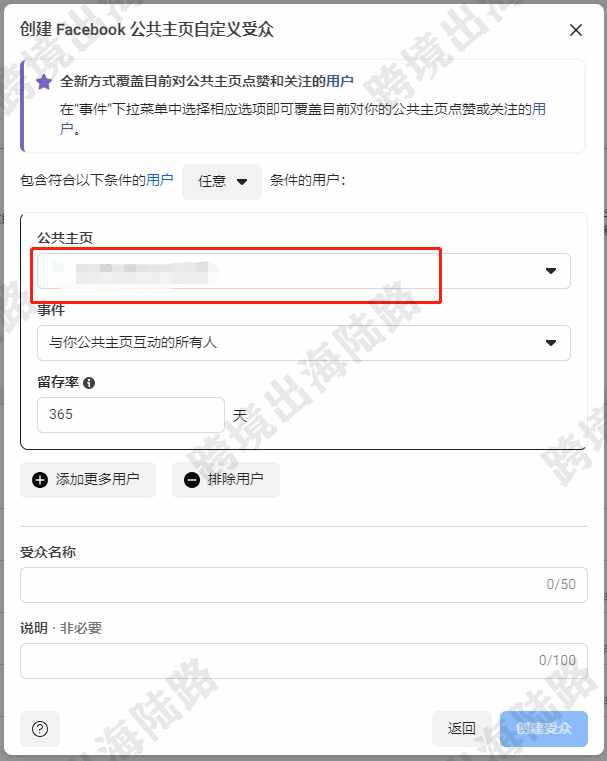Click the 说明 description input field
This screenshot has width=607, height=761.
pos(304,661)
